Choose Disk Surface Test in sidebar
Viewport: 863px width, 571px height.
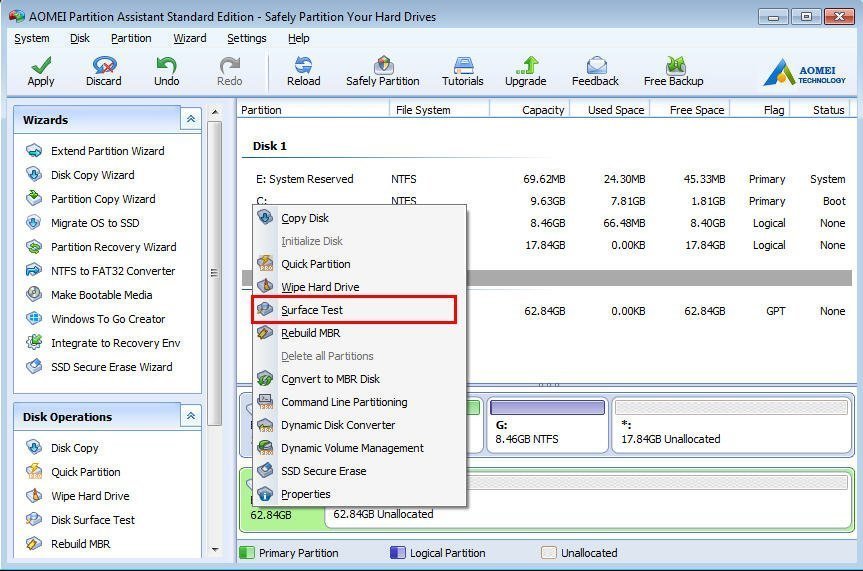coord(92,520)
